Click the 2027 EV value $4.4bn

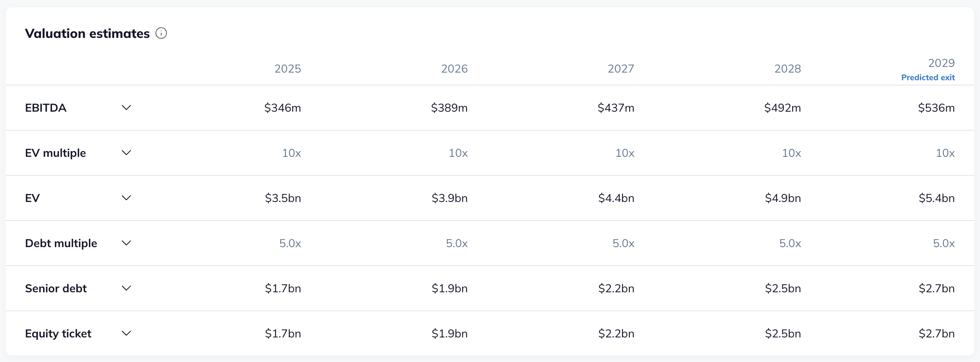[x=616, y=198]
